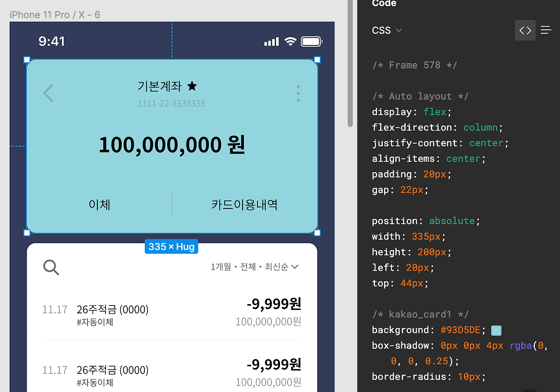Click the 이체 button on the card
Screen dimensions: 560x392
(99, 205)
